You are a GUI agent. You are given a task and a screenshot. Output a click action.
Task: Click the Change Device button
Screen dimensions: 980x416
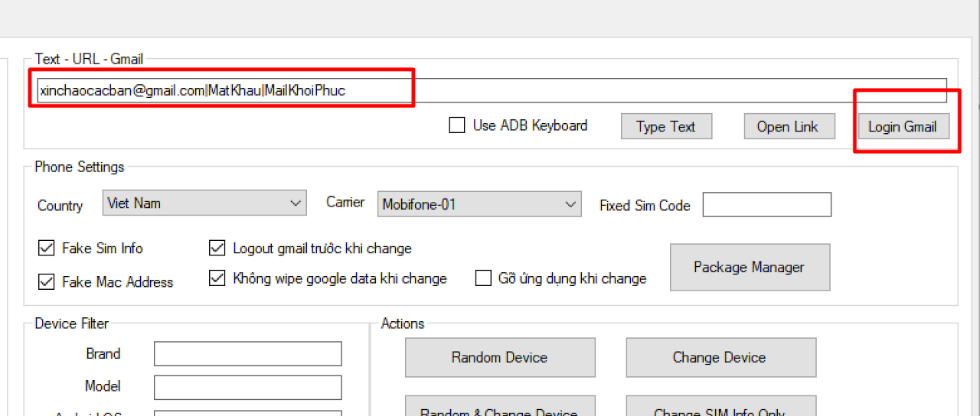[x=720, y=357]
